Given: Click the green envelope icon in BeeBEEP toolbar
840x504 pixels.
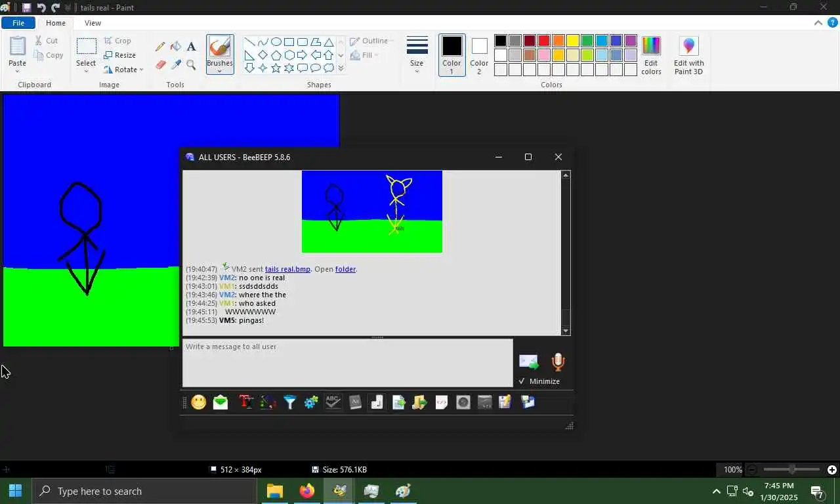Looking at the screenshot, I should [x=220, y=402].
